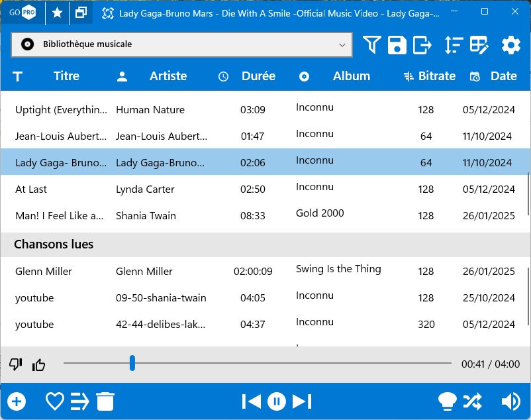Select Man! I Feel Like a... title

point(60,216)
